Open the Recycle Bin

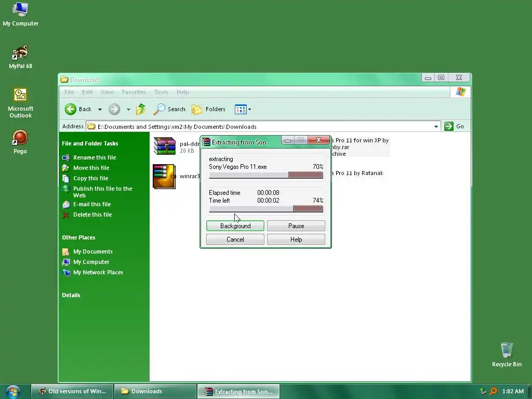(x=507, y=354)
